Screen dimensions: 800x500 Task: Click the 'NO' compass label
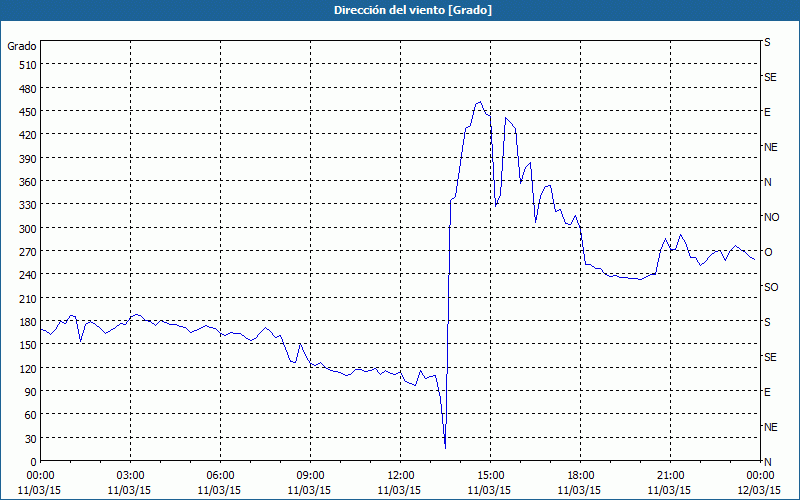click(771, 217)
